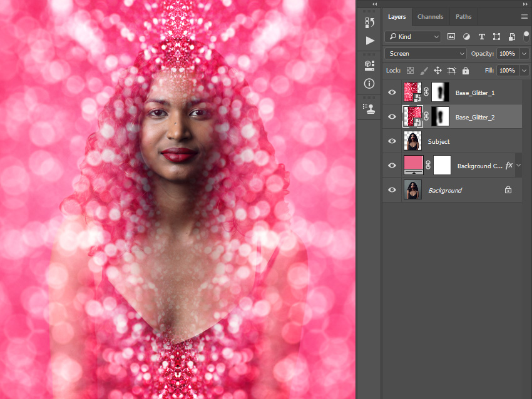Click the Subject layer name
Viewport: 532px width, 399px height.
(439, 142)
